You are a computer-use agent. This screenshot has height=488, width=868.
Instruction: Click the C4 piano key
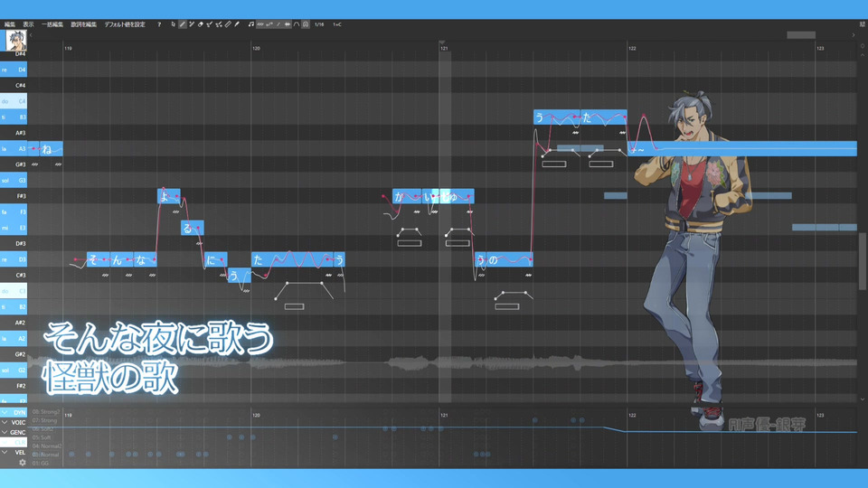[x=14, y=101]
